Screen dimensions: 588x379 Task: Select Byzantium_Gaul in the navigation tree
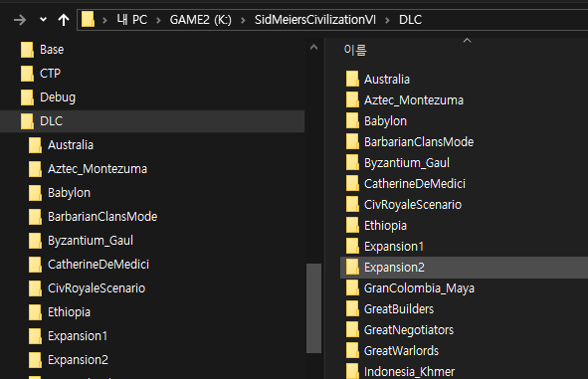point(91,241)
